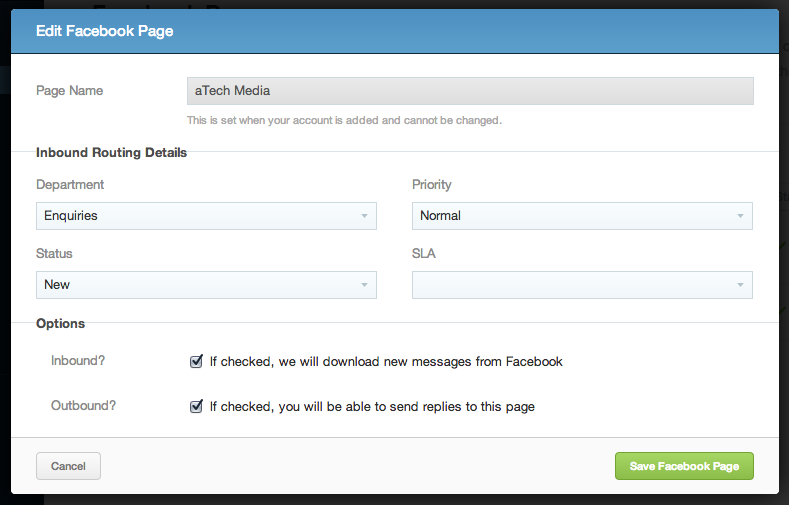789x505 pixels.
Task: Click the Save Facebook Page button
Action: [x=684, y=466]
